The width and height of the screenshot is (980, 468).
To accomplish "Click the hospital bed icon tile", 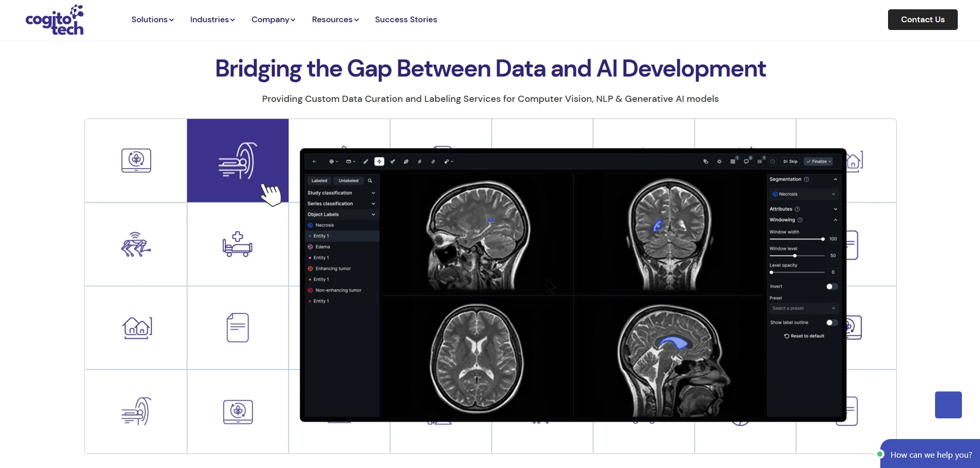I will tap(238, 244).
